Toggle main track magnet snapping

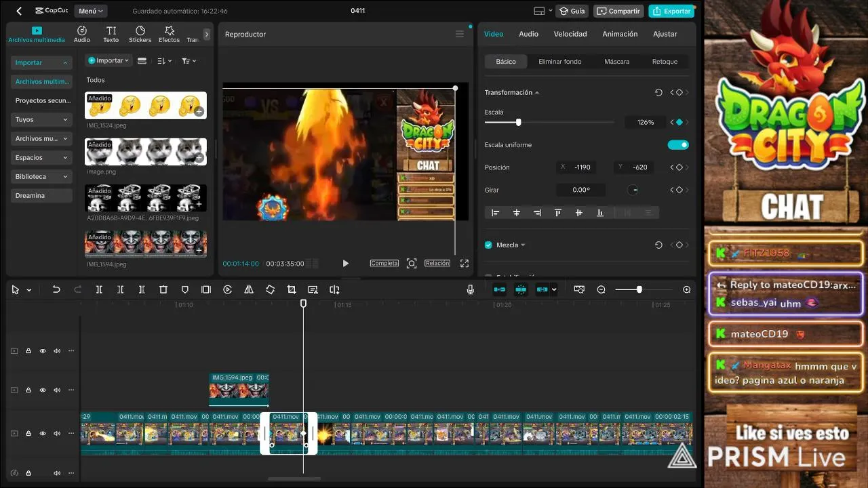pos(499,289)
